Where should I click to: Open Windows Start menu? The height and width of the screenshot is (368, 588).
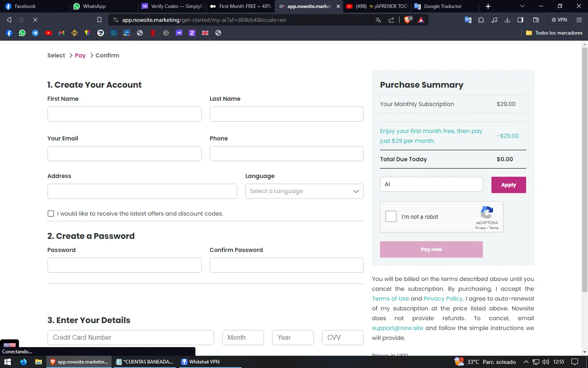click(7, 362)
